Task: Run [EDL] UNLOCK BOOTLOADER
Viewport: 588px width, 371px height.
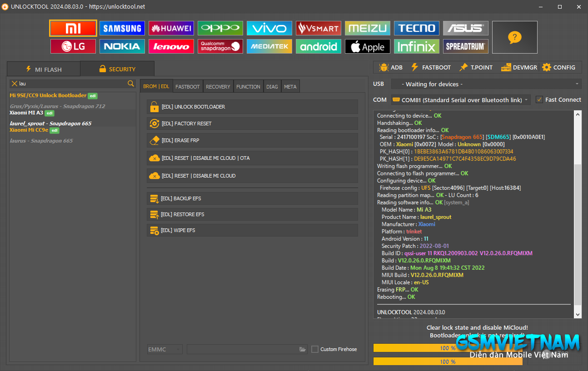Action: point(252,107)
